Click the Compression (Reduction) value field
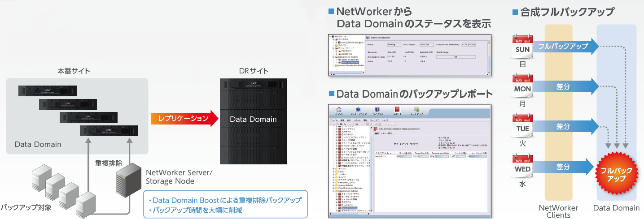This screenshot has height=219, width=644. pyautogui.click(x=469, y=44)
